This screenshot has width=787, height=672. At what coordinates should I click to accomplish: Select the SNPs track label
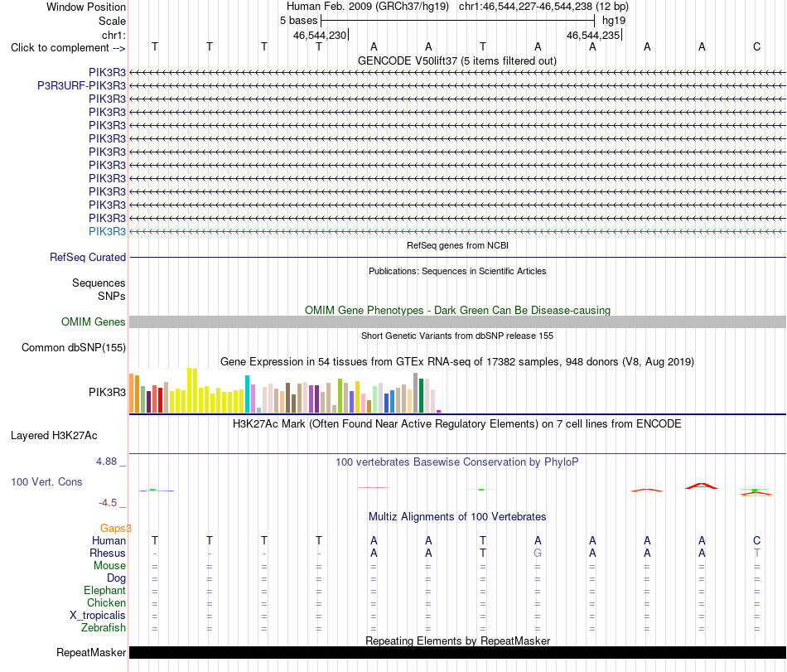[x=112, y=296]
